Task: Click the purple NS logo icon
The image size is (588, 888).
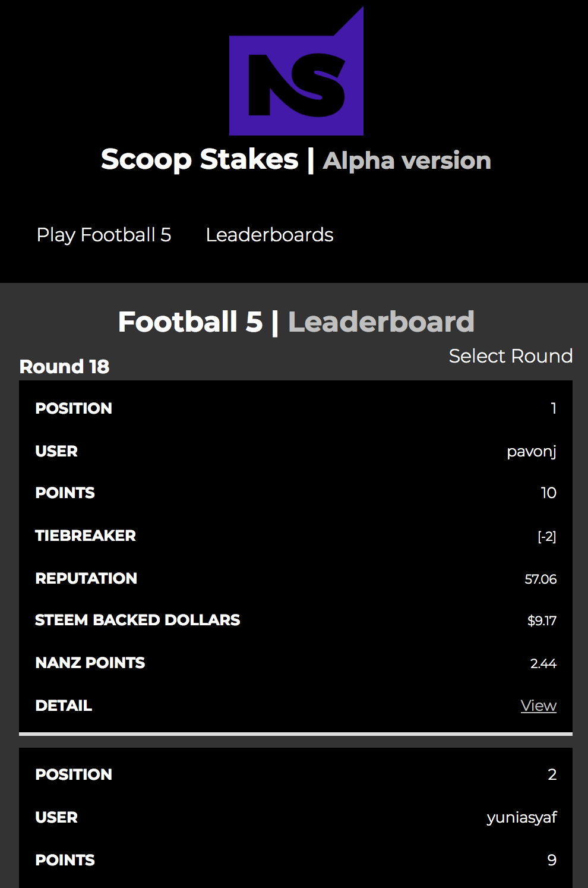Action: tap(296, 71)
